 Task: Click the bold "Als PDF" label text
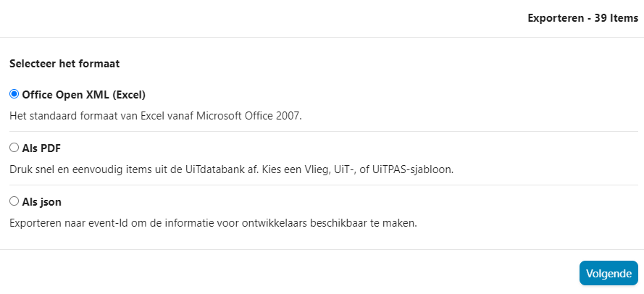coord(41,148)
